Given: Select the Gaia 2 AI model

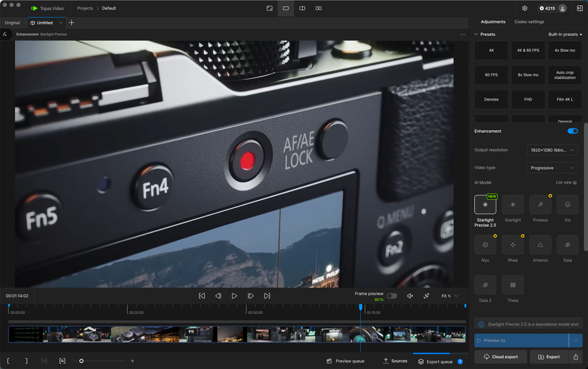Looking at the screenshot, I should (x=485, y=285).
